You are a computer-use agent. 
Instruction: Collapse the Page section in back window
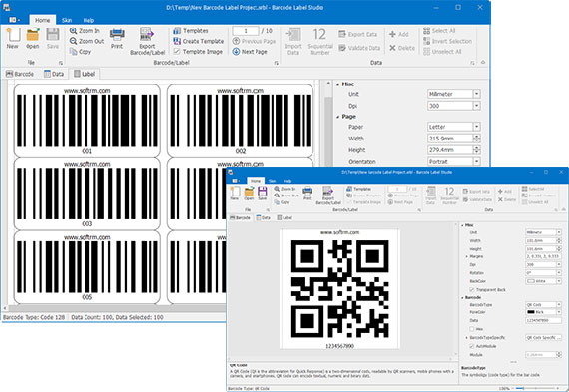338,117
